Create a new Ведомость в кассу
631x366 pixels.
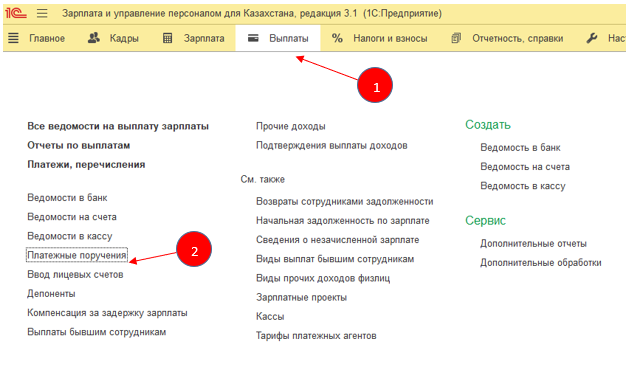pos(523,186)
